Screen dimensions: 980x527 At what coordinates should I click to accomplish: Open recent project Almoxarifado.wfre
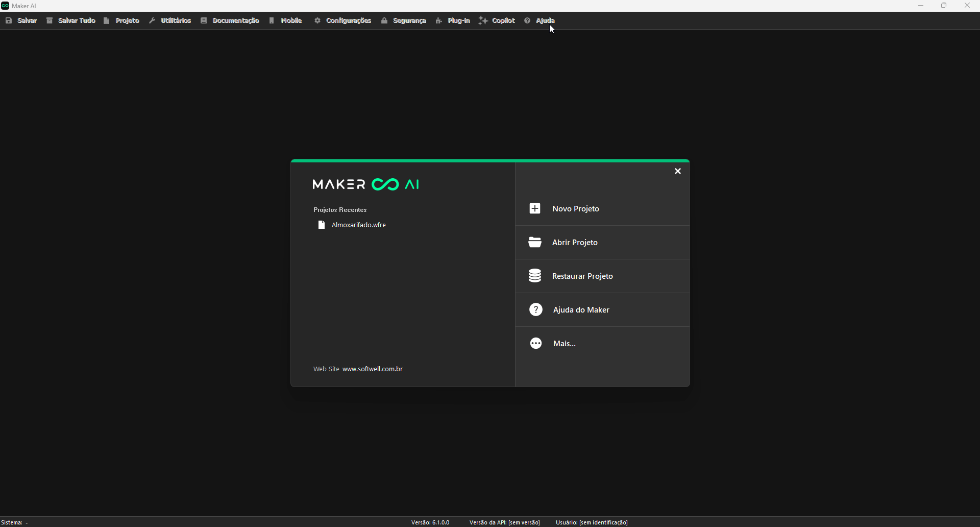(359, 225)
